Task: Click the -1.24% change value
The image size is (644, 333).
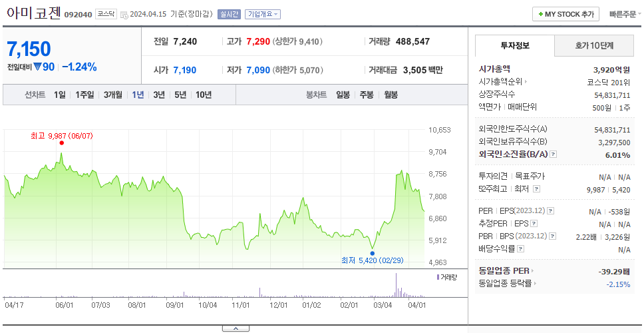Action: (80, 67)
